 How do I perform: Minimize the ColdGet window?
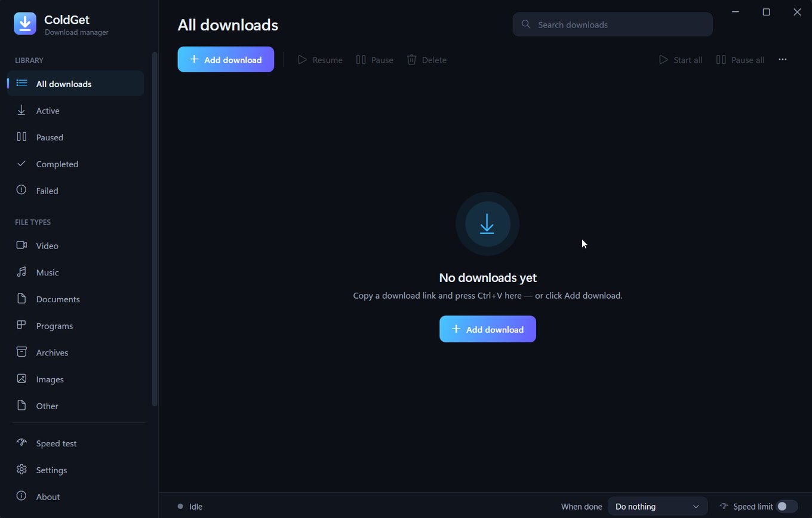point(736,12)
